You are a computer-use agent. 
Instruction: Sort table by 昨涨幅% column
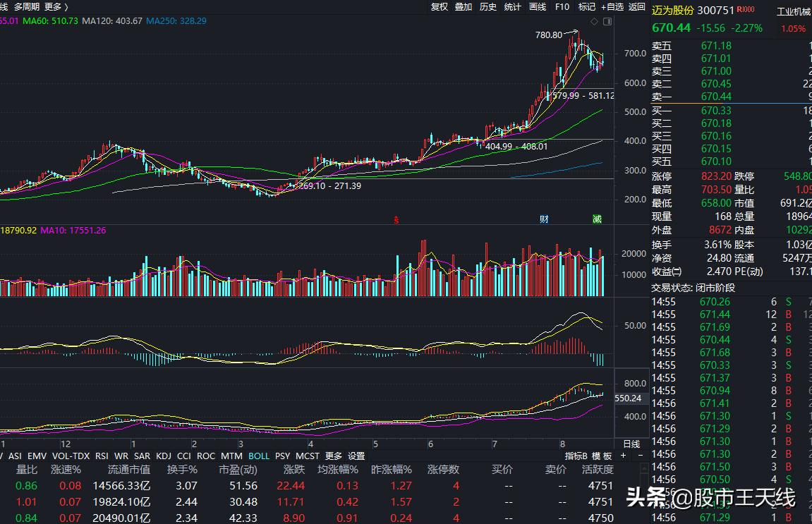tap(392, 470)
